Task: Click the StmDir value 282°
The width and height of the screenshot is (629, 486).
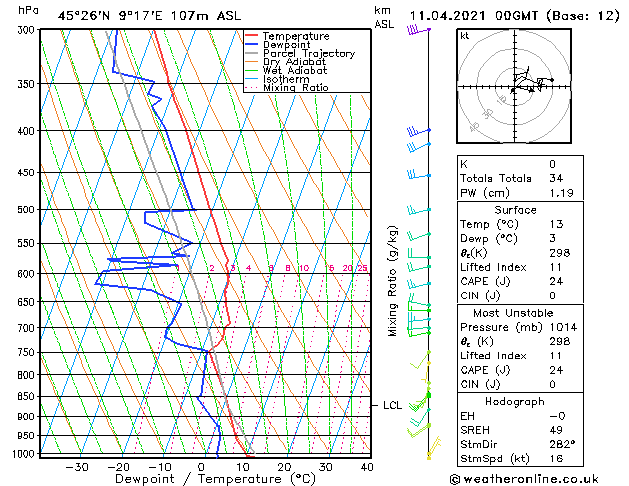Action: (x=562, y=444)
